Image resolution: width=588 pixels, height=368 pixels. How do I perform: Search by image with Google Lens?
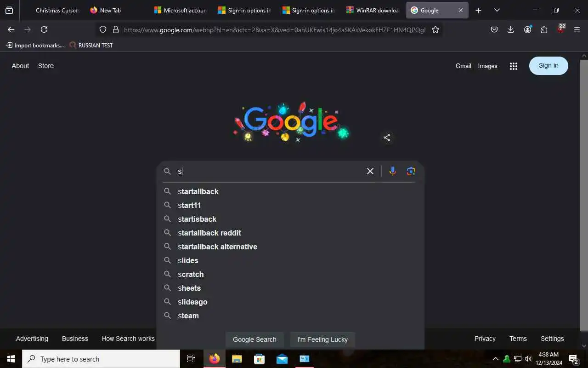point(411,171)
